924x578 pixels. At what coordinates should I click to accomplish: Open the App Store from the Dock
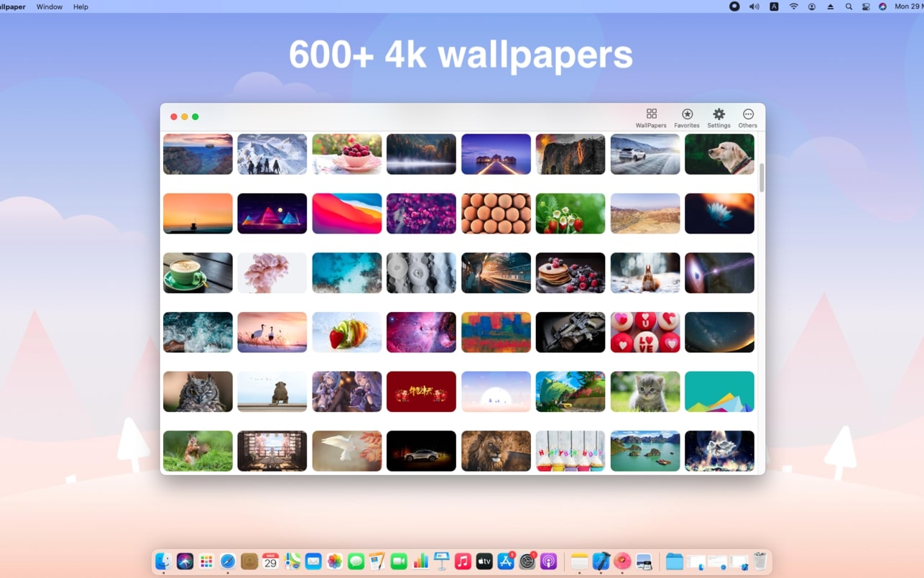[506, 561]
